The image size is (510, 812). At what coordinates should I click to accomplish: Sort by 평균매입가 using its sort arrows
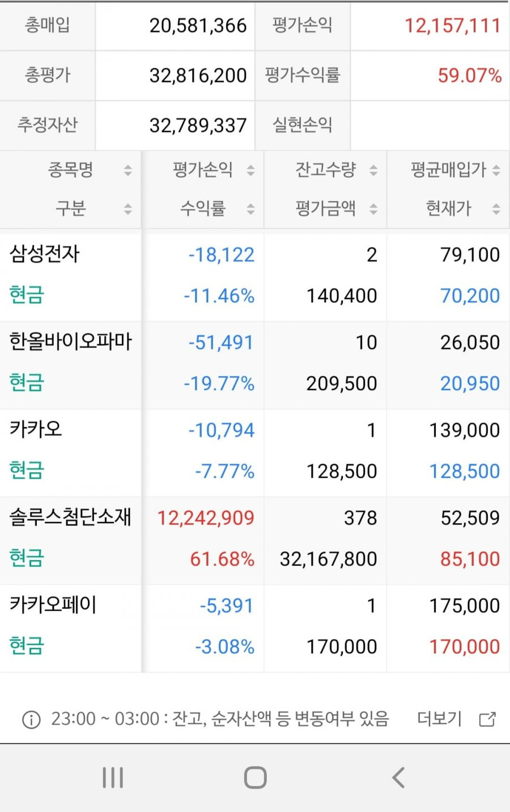(496, 170)
